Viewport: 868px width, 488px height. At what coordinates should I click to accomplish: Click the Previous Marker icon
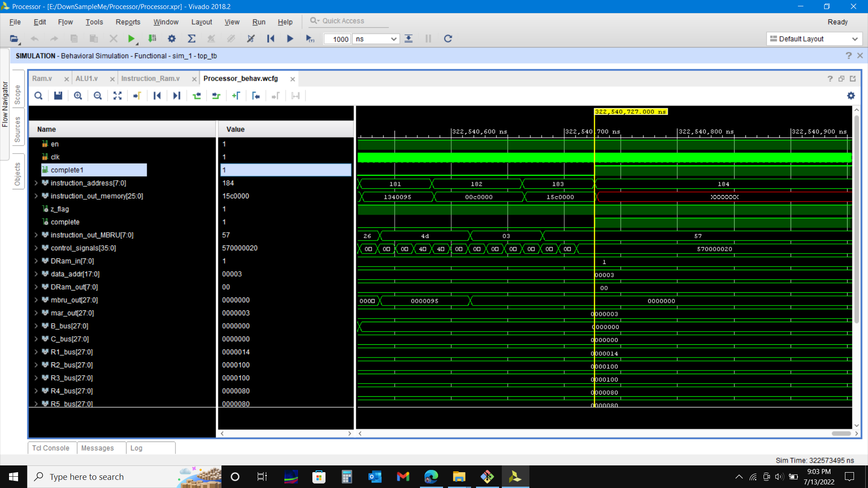256,96
